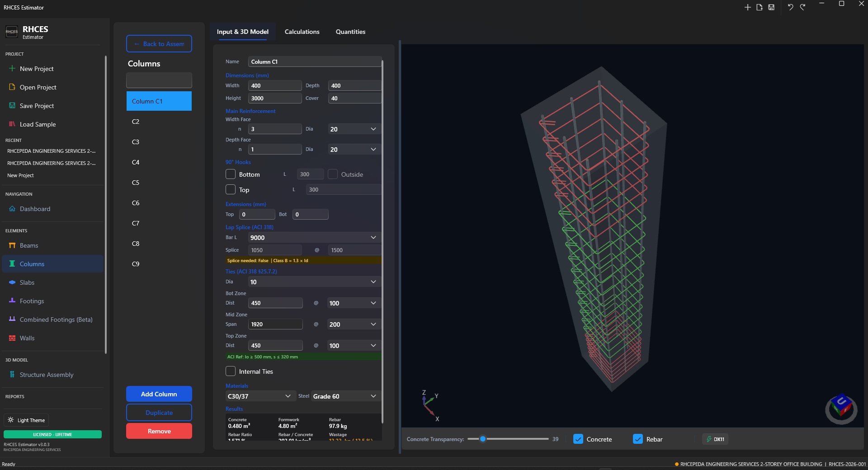868x470 pixels.
Task: Click the New Project plus icon in the sidebar
Action: point(12,68)
